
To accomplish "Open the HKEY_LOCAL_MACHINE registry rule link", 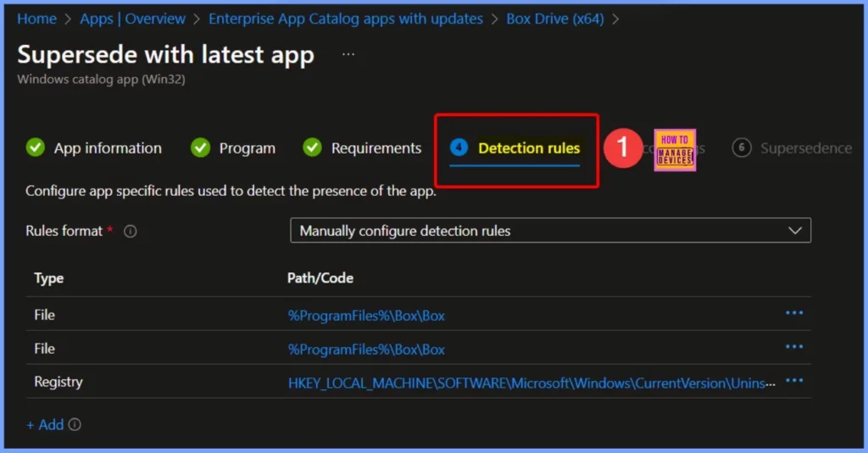I will [531, 383].
